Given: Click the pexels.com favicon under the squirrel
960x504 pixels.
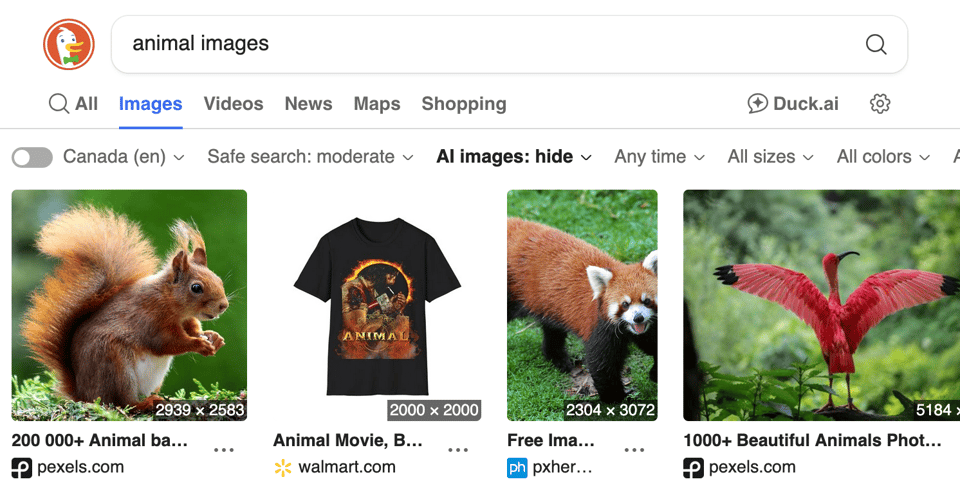Looking at the screenshot, I should [x=22, y=467].
